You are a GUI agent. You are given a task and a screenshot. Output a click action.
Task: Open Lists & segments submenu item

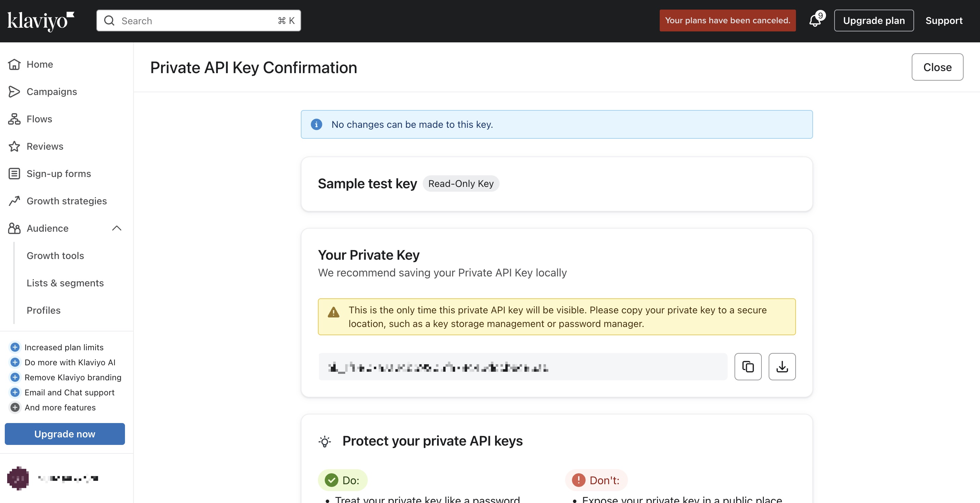65,283
